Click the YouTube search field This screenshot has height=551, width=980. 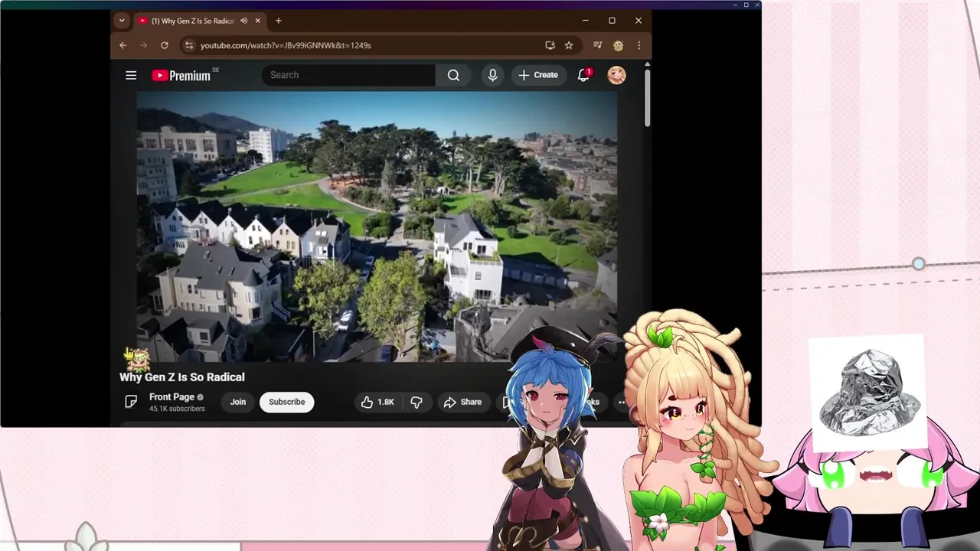349,75
